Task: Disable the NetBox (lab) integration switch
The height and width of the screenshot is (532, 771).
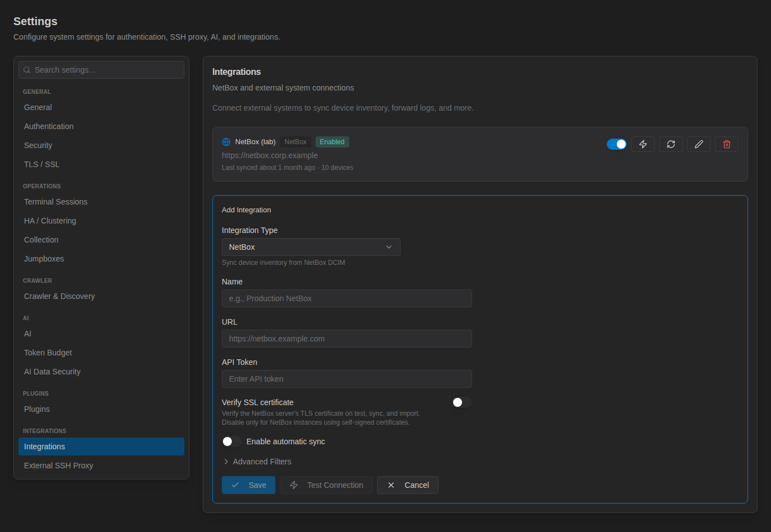Action: point(617,144)
